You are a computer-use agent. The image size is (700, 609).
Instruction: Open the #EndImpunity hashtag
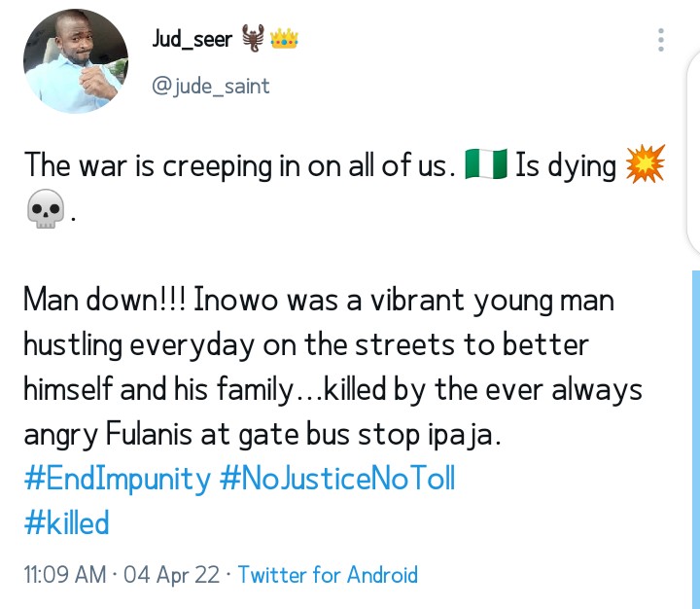coord(116,478)
